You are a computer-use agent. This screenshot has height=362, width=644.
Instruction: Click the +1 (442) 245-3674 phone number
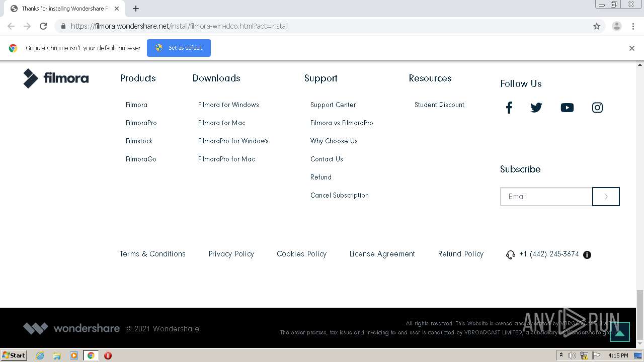549,254
